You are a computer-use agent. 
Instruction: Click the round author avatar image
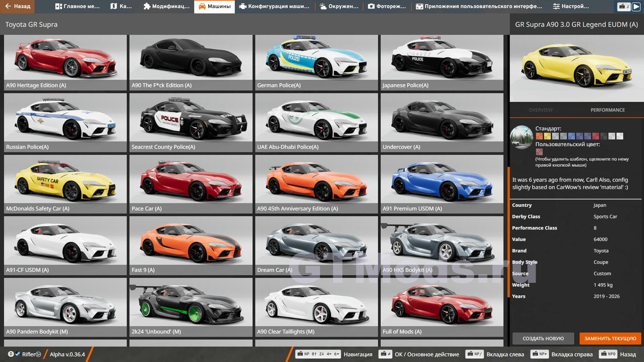(x=522, y=137)
